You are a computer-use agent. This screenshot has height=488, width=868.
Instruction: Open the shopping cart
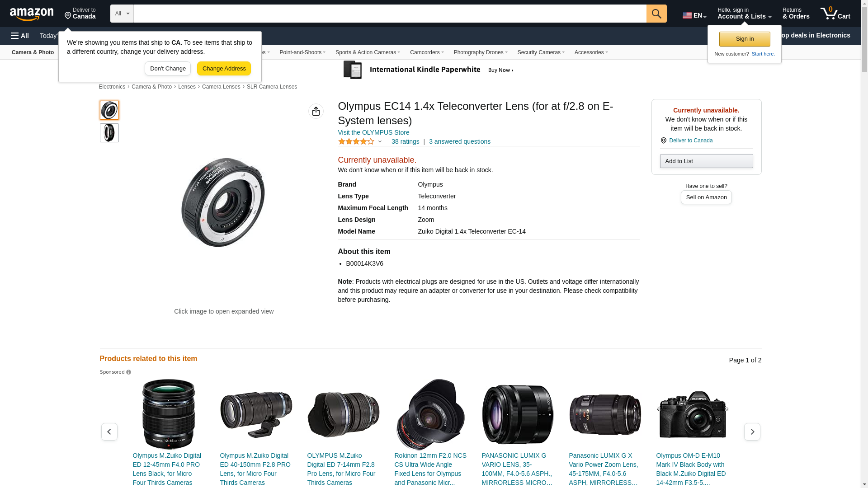point(835,14)
